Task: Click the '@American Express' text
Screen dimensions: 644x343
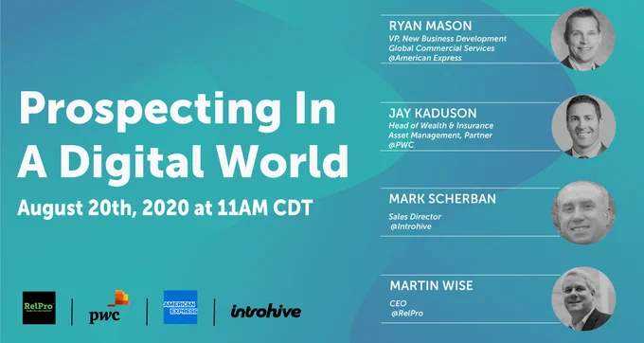Action: point(425,58)
